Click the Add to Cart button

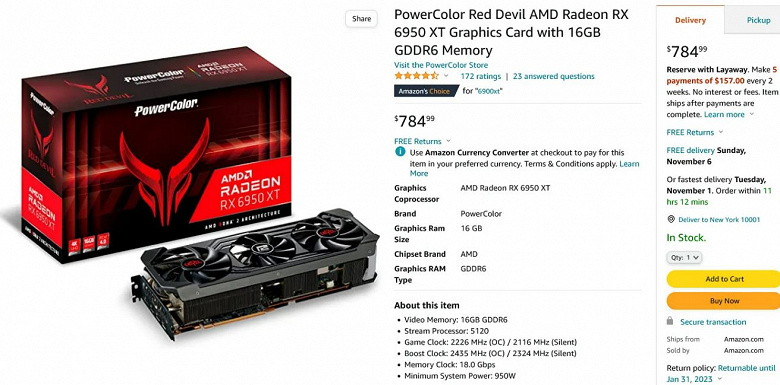coord(724,279)
